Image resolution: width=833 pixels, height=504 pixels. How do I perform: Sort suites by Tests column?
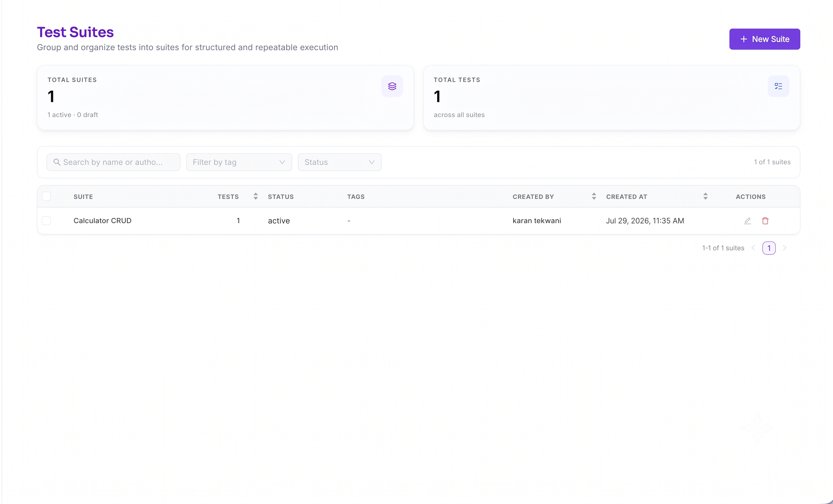[256, 196]
